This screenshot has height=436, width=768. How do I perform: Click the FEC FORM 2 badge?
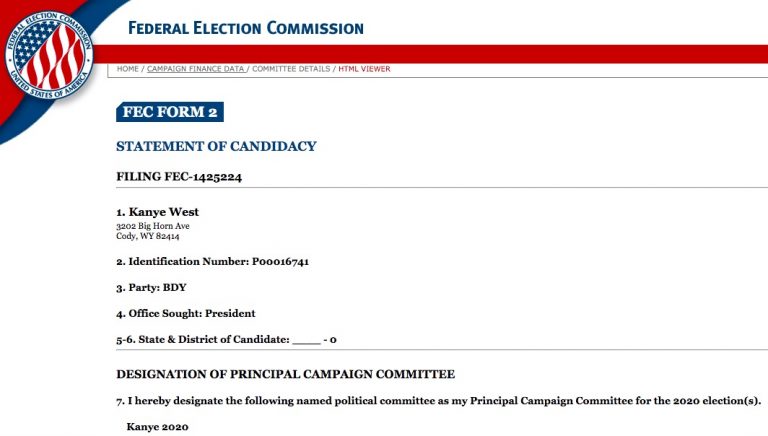click(170, 112)
